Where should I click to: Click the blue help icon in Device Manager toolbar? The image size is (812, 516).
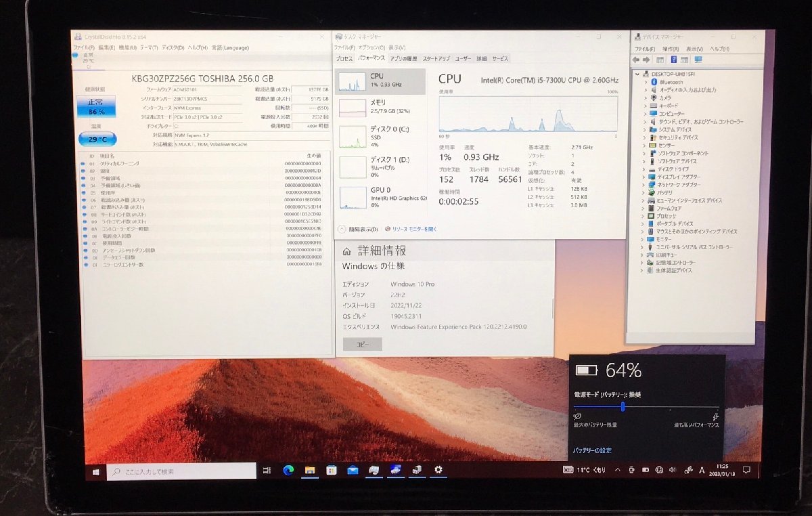click(x=673, y=60)
